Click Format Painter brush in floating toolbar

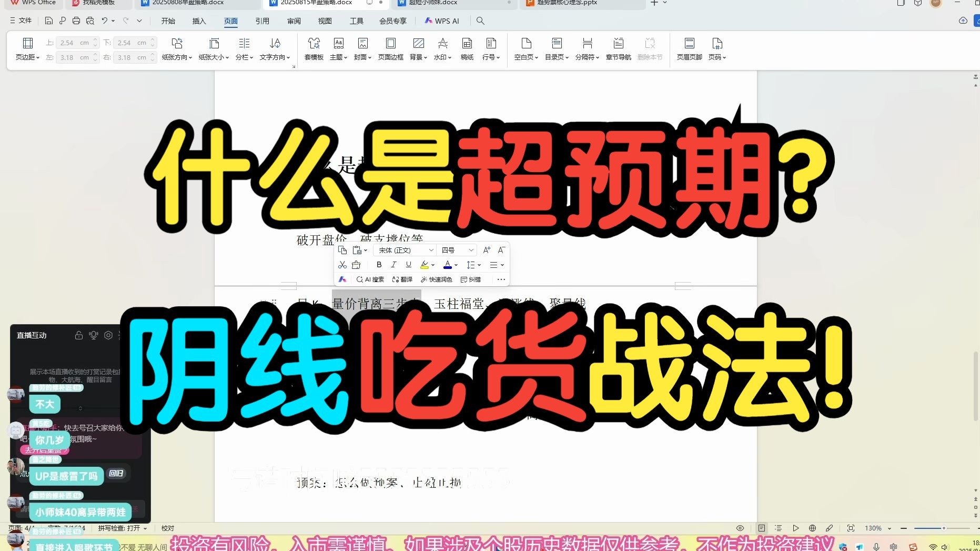tap(357, 265)
